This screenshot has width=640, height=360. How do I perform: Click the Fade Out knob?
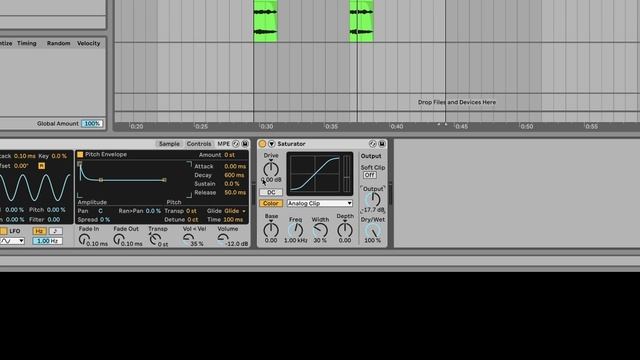119,239
